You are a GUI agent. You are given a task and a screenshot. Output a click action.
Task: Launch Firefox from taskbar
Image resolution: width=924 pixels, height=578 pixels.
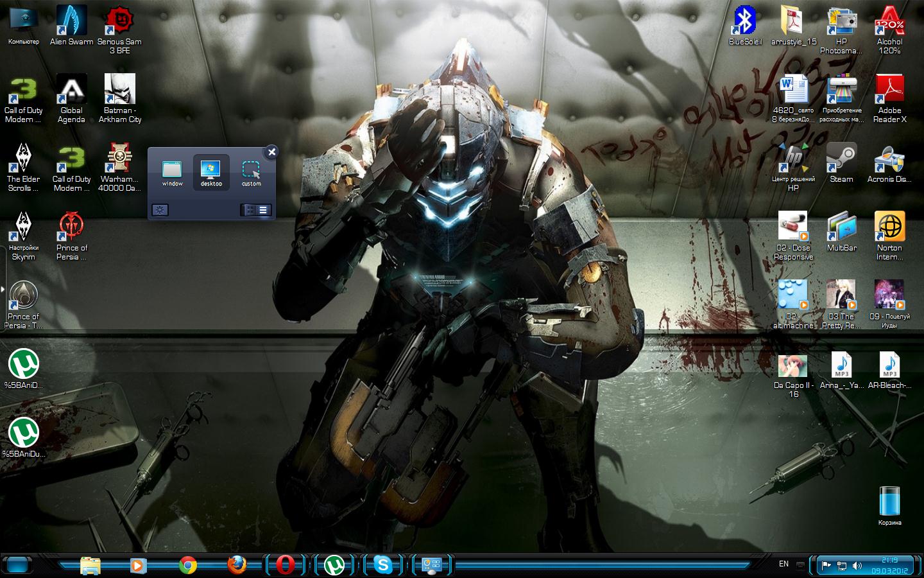point(237,565)
